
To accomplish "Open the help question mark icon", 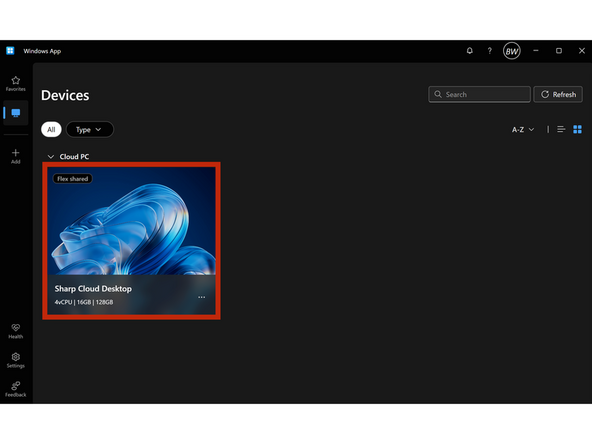I will 490,51.
